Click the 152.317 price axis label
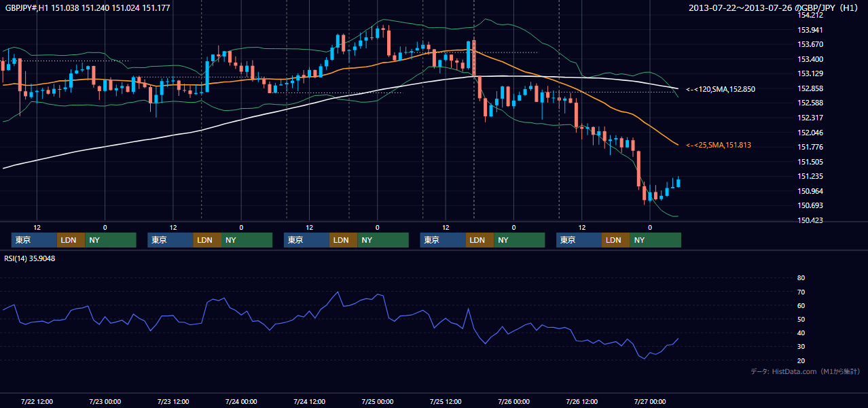 (x=810, y=118)
